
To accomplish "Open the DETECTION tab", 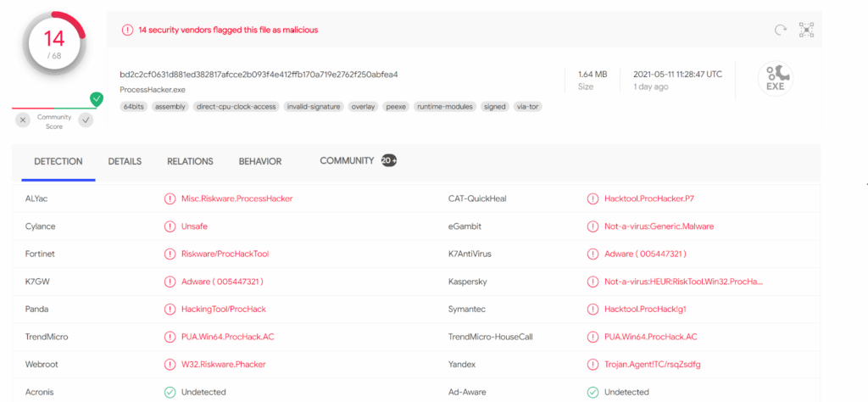I will (58, 162).
